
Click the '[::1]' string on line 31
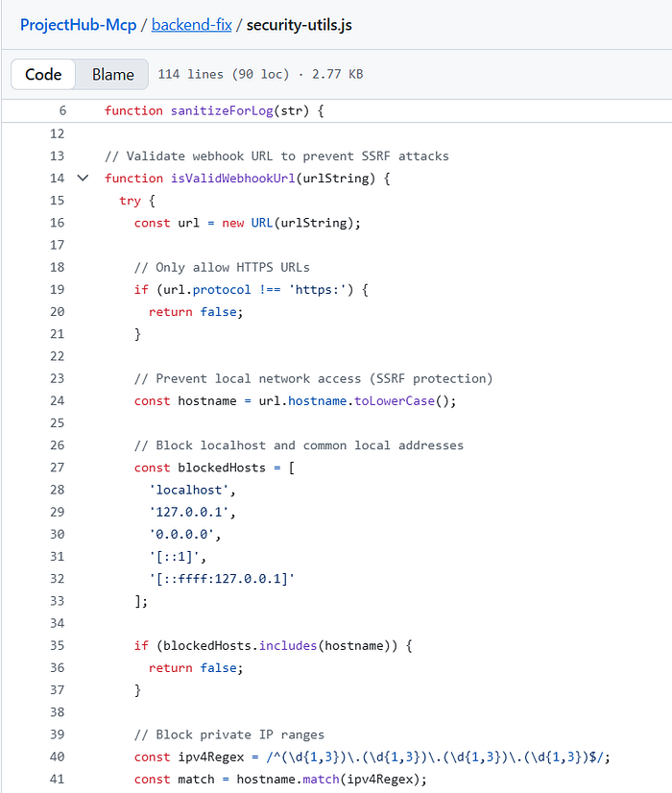coord(174,556)
